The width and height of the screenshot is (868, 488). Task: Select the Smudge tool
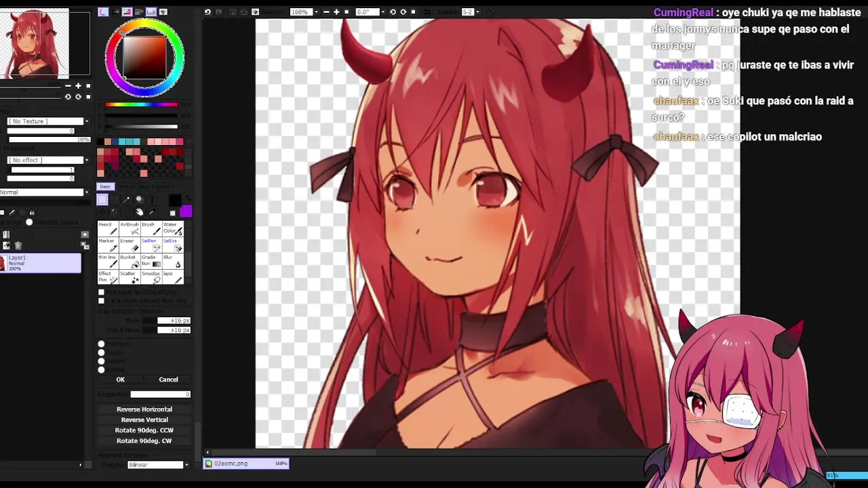tap(151, 277)
